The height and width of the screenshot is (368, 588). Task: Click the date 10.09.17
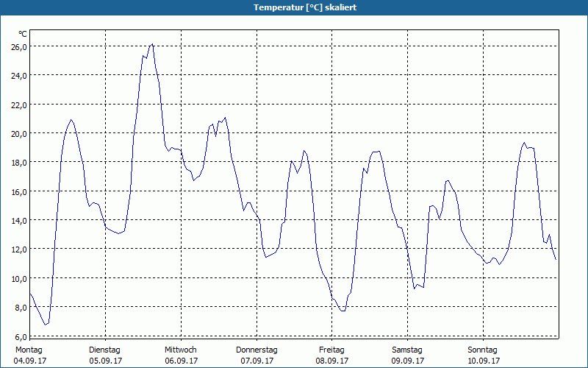484,361
